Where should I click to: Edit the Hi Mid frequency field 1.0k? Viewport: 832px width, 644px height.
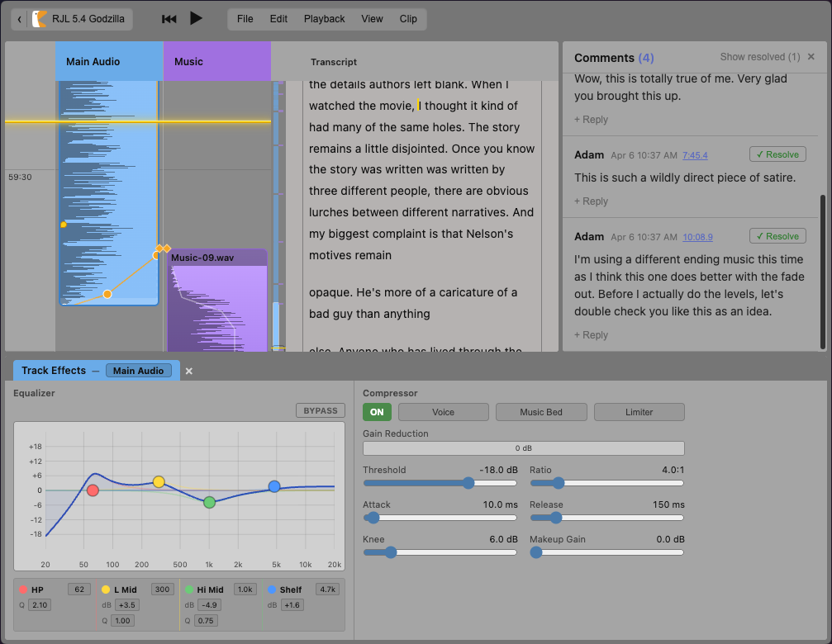tap(245, 590)
